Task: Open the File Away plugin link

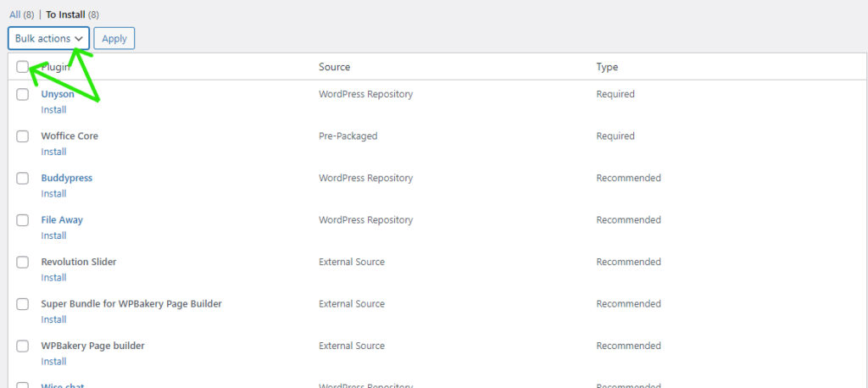Action: tap(62, 220)
